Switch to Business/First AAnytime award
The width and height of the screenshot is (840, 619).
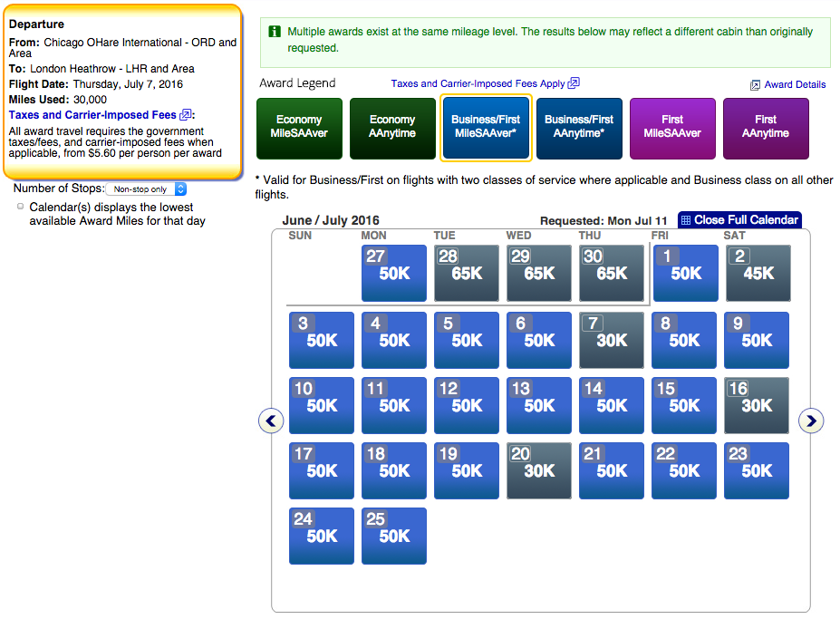pos(579,127)
